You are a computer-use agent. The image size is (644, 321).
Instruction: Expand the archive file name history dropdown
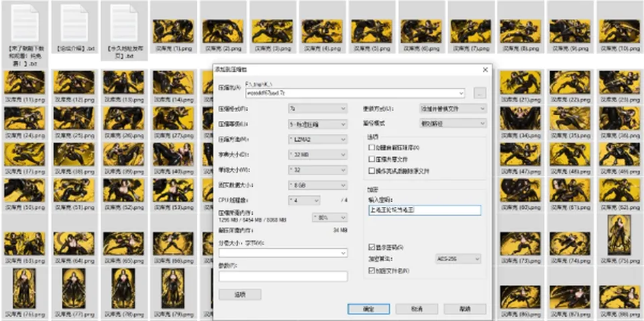point(461,93)
